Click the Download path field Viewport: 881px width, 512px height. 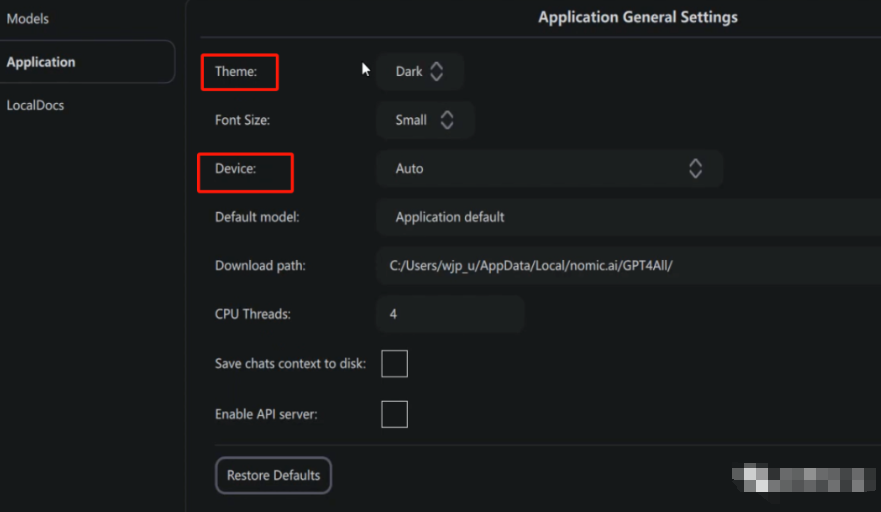click(x=629, y=265)
